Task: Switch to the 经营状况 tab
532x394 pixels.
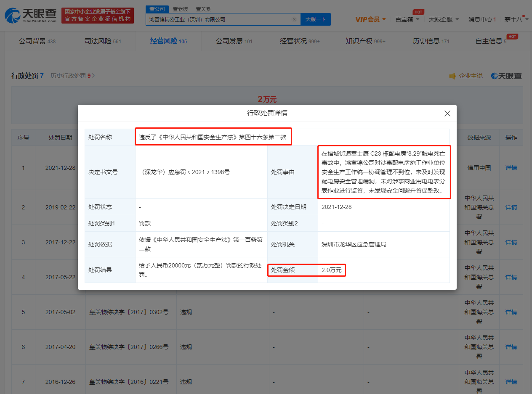Action: [300, 41]
